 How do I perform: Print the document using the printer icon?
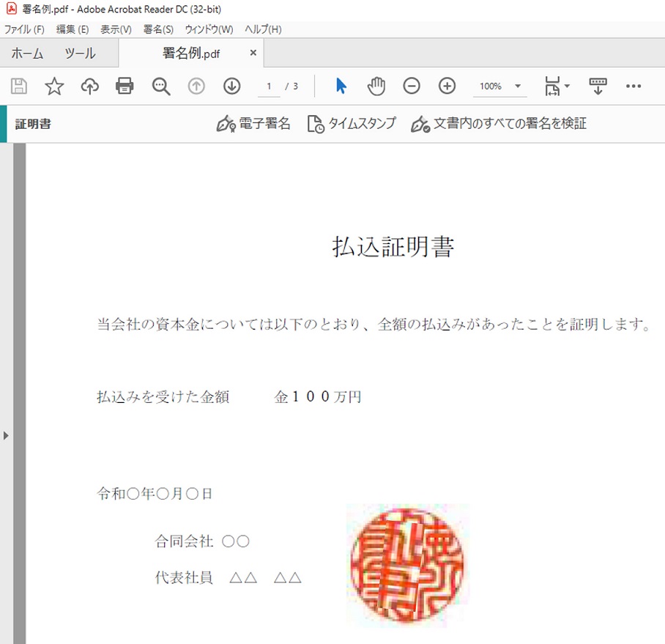point(125,86)
